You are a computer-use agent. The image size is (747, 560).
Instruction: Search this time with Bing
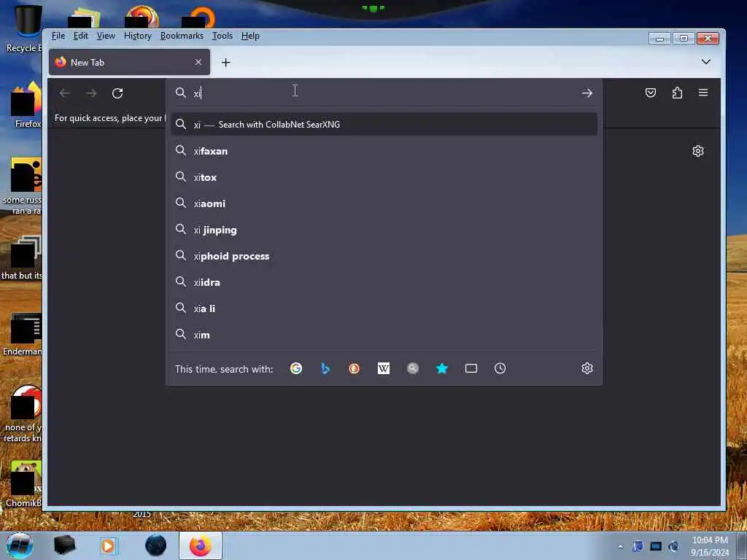pyautogui.click(x=325, y=368)
